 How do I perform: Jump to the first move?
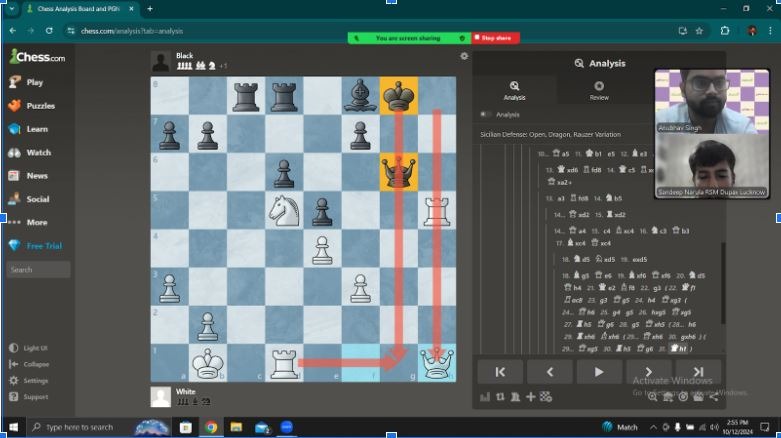(x=500, y=372)
